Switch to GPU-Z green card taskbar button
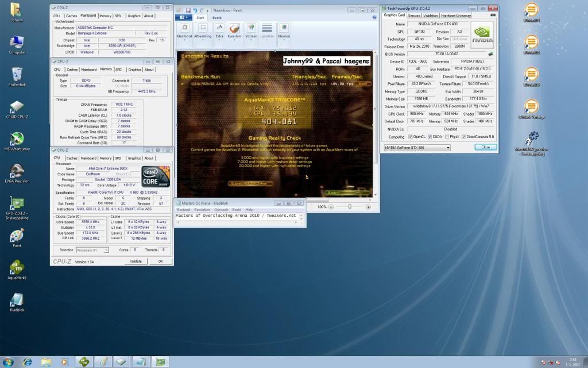Image resolution: width=588 pixels, height=368 pixels. point(160,362)
